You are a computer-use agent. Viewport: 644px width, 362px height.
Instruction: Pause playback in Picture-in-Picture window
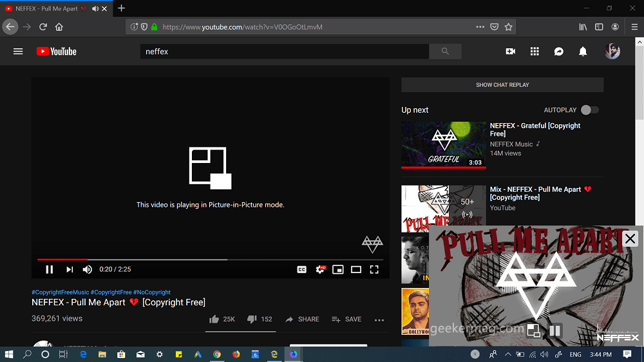click(x=555, y=331)
